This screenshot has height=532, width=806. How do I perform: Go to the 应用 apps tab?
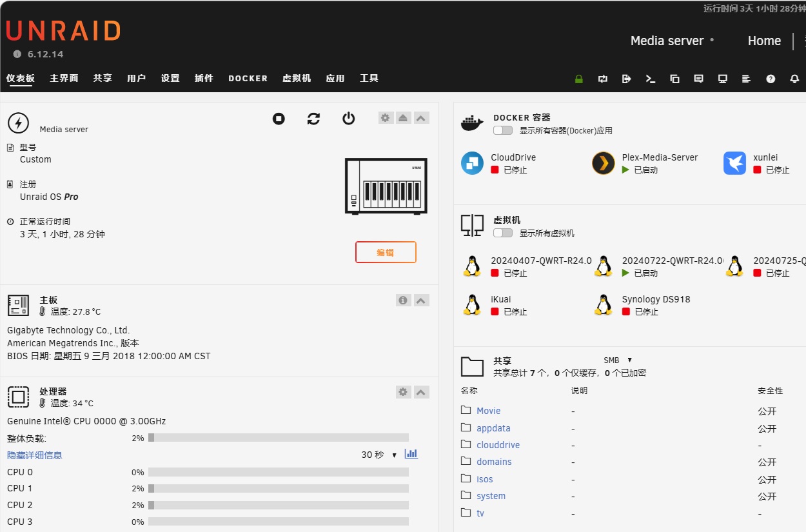coord(335,78)
